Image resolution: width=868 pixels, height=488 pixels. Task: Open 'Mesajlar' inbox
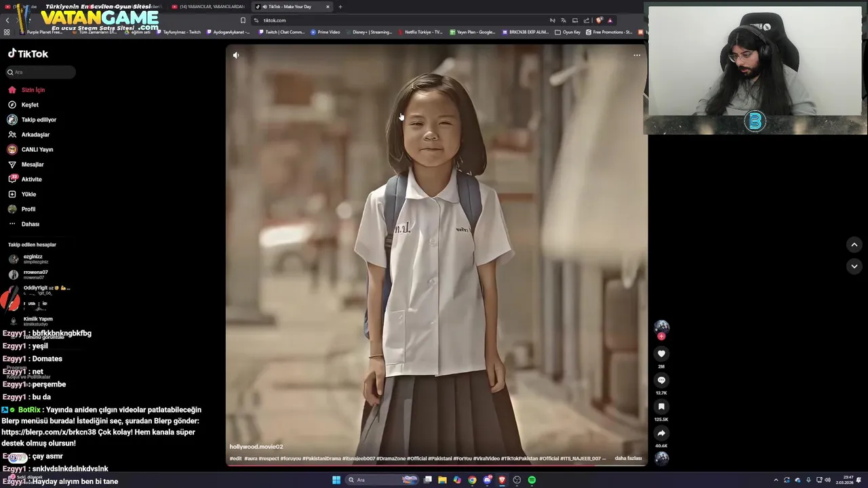(x=26, y=164)
